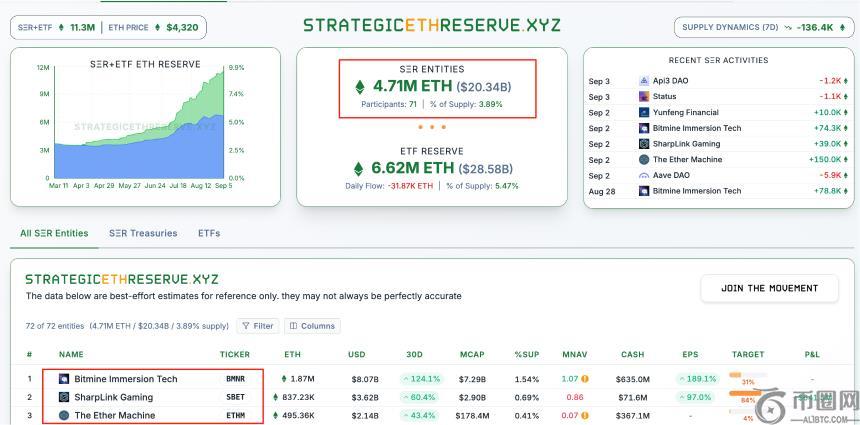Open the Columns selector
This screenshot has width=860, height=425.
312,326
